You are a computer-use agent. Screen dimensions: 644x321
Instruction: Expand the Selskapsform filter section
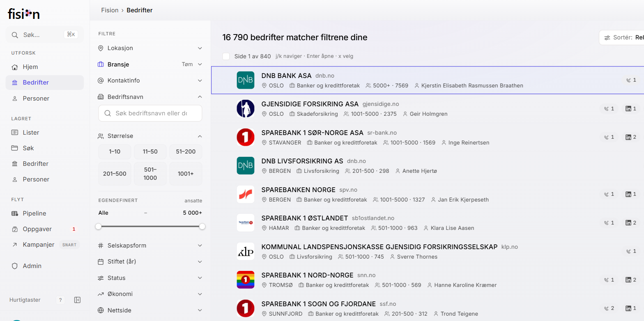pos(150,245)
